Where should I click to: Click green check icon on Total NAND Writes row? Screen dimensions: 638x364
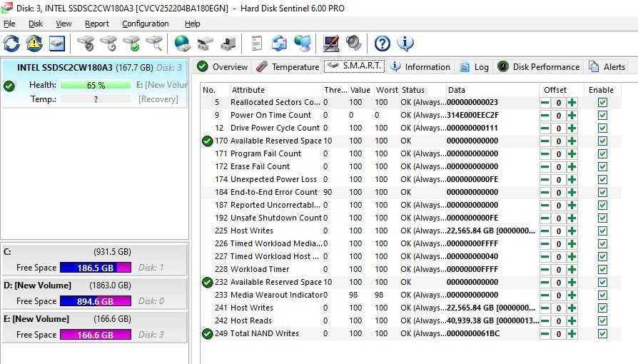point(208,334)
